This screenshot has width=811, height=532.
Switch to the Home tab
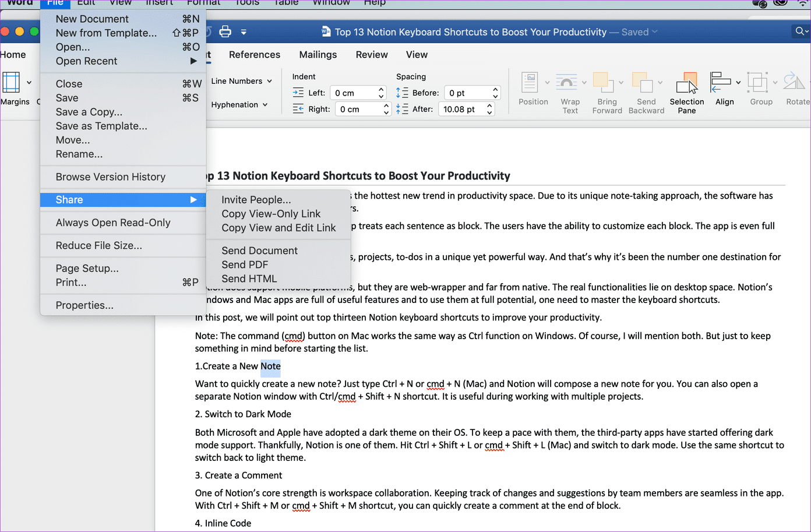point(13,55)
